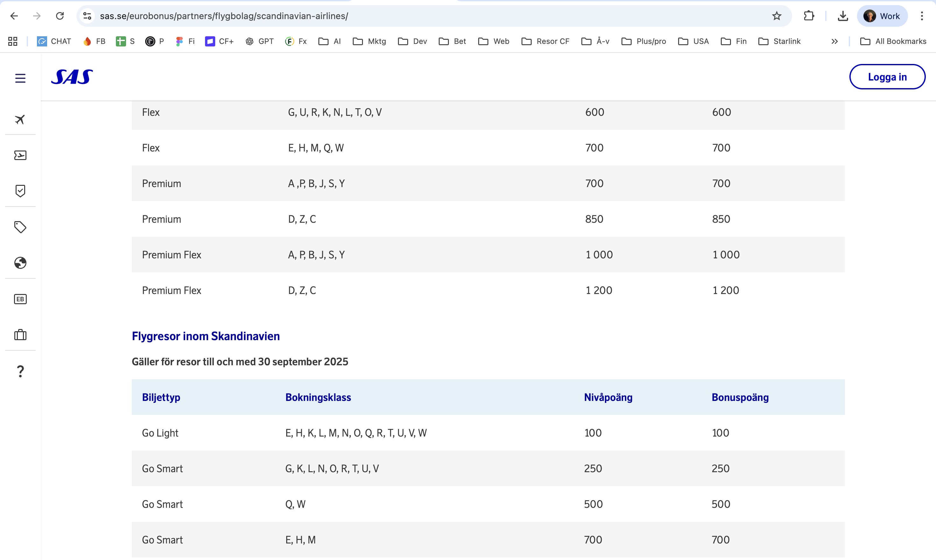Open the question mark help icon
The width and height of the screenshot is (936, 560).
[x=20, y=371]
